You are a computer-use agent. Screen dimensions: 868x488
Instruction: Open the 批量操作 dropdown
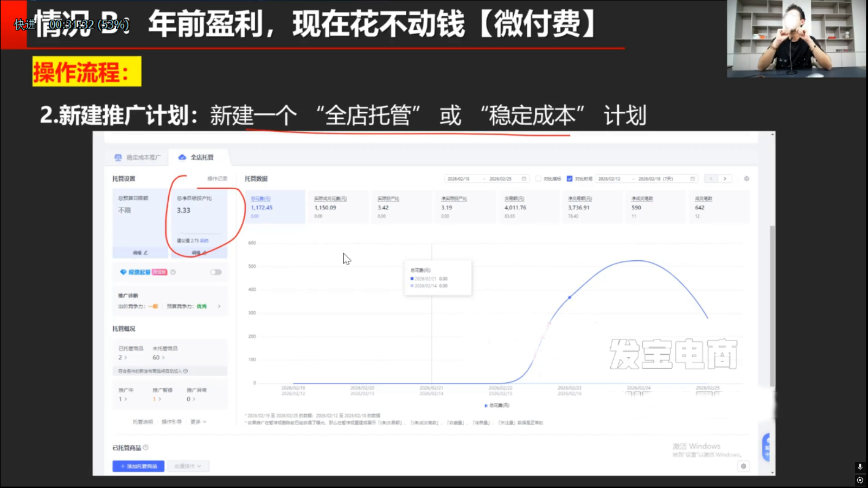188,466
